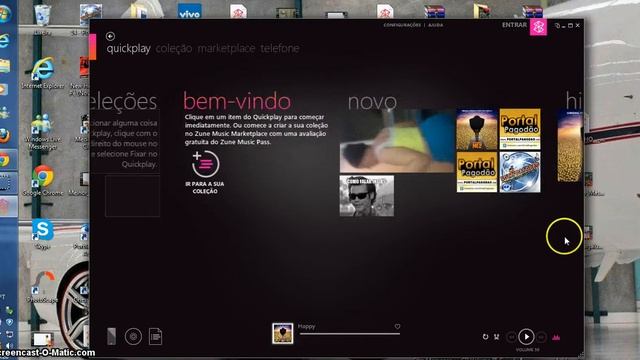640x360 pixels.
Task: Click the add-to-collection playlist circle icon
Action: pos(205,164)
